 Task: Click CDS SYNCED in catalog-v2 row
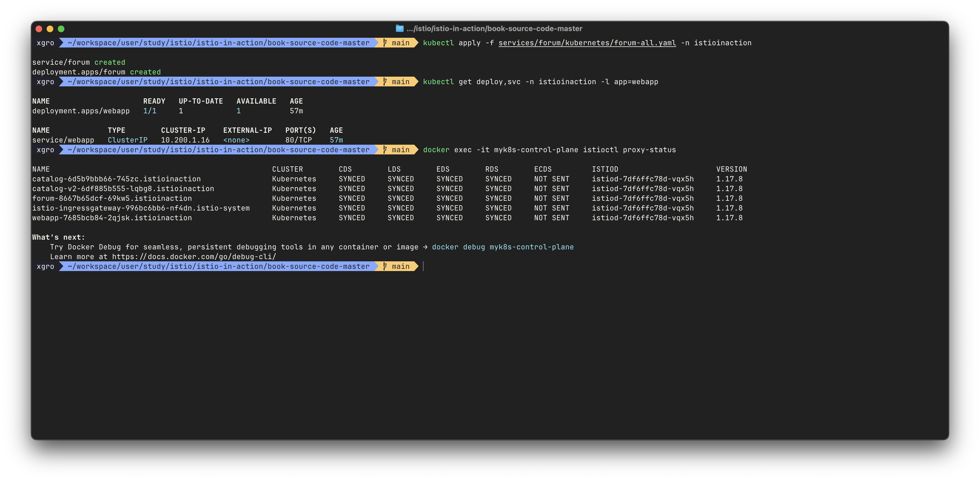(352, 189)
